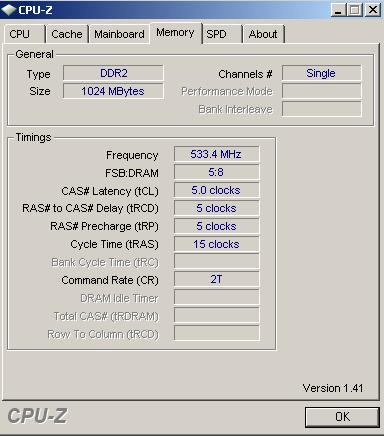Click the Type label

click(39, 74)
